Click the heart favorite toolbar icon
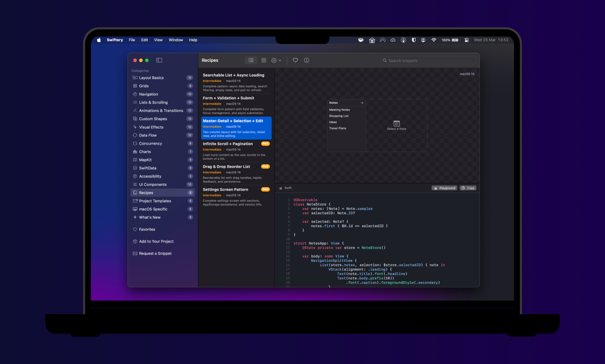The image size is (605, 364). click(295, 60)
